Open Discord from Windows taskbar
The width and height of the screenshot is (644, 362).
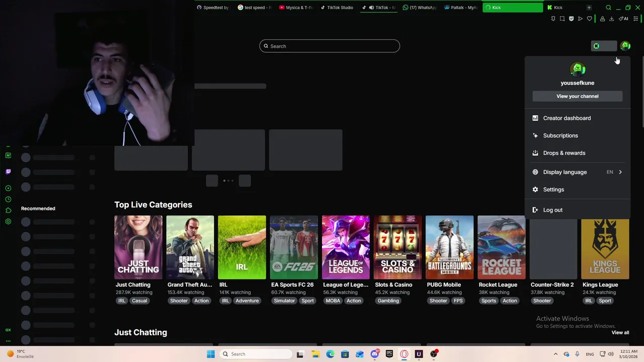374,354
